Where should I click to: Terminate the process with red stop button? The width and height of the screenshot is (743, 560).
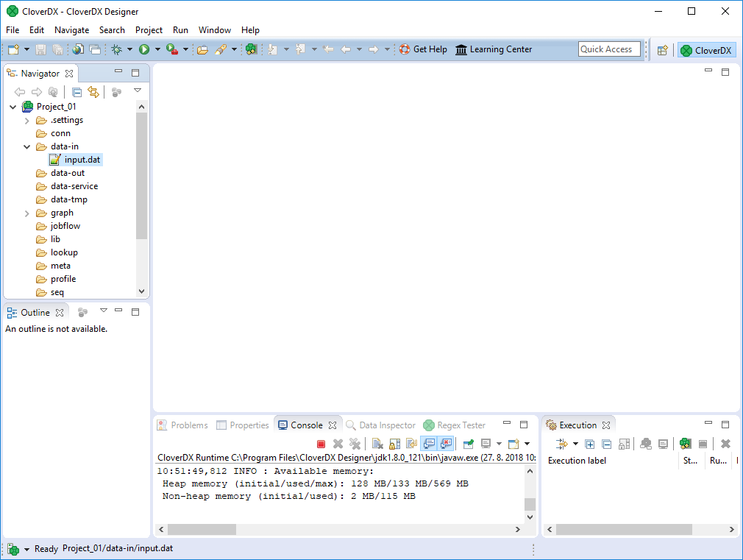click(x=321, y=444)
